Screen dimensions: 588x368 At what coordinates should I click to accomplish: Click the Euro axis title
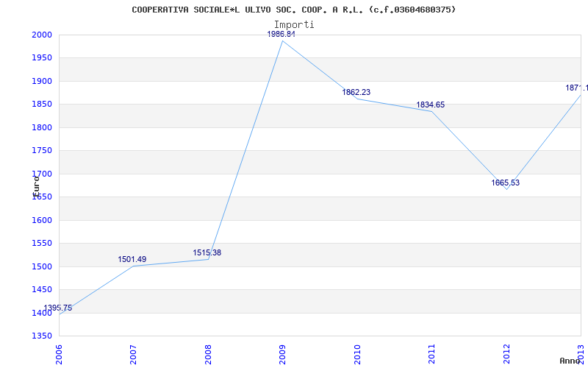point(36,186)
